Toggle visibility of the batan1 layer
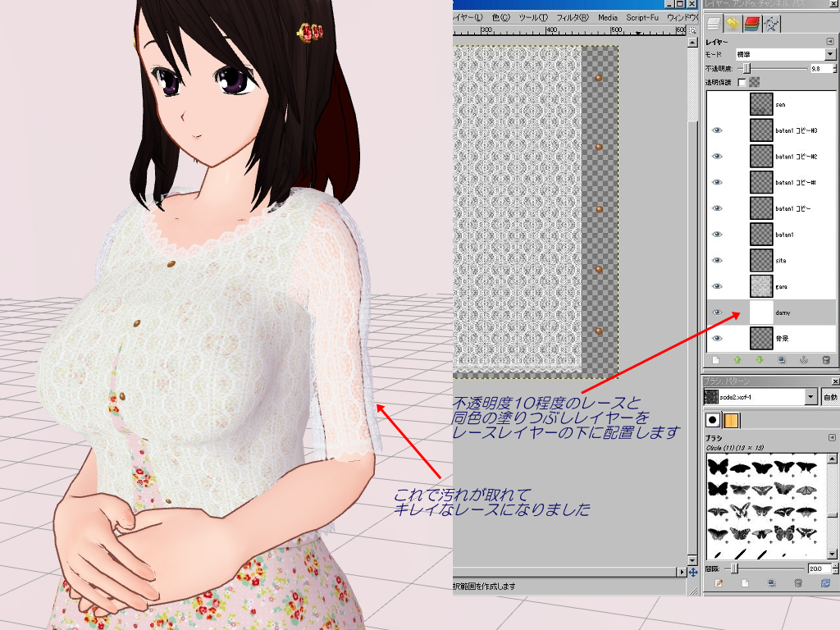Screen dimensions: 840x630 coord(717,235)
